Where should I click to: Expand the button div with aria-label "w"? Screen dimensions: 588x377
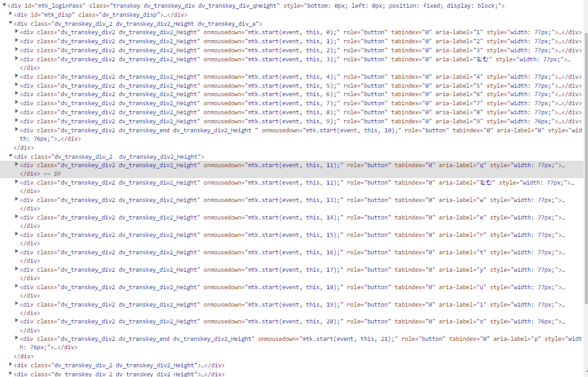(x=17, y=199)
